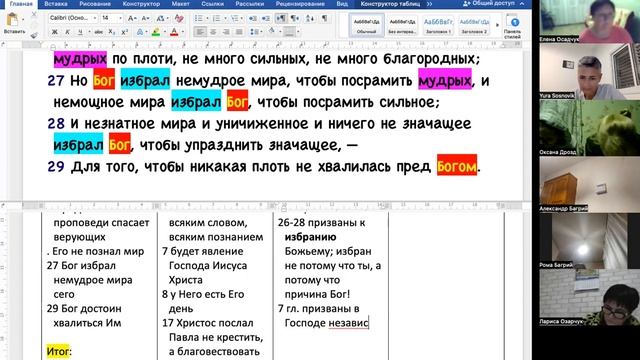The image size is (640, 360).
Task: Switch to the Рисование tab
Action: pos(95,4)
